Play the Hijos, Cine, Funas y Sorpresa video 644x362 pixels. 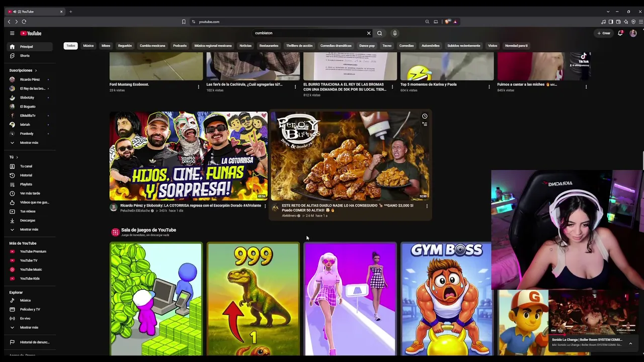pos(189,156)
